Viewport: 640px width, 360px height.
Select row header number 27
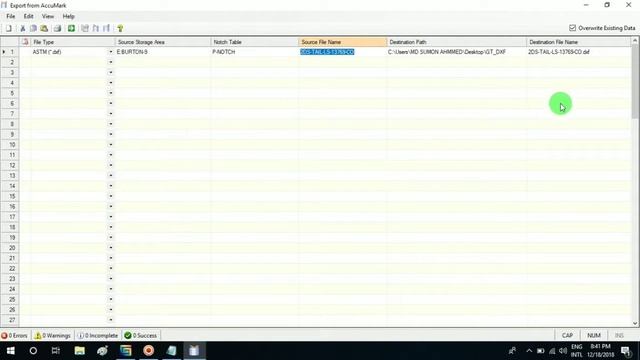(x=10, y=320)
